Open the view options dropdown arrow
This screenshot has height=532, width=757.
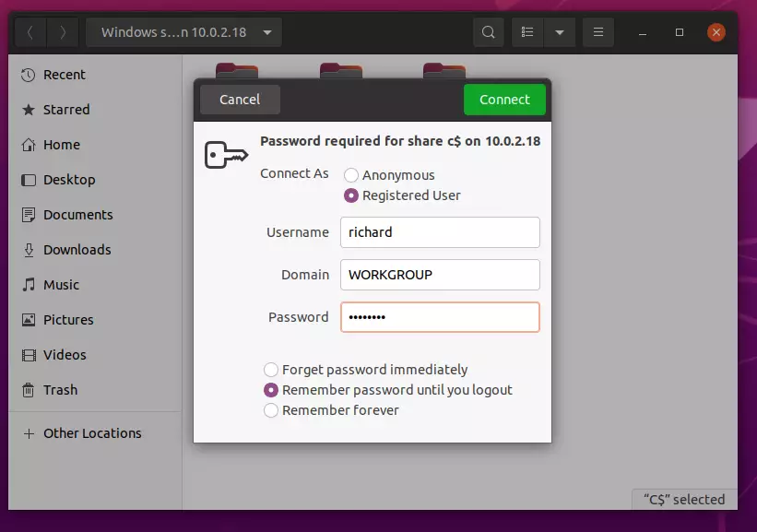(x=560, y=32)
